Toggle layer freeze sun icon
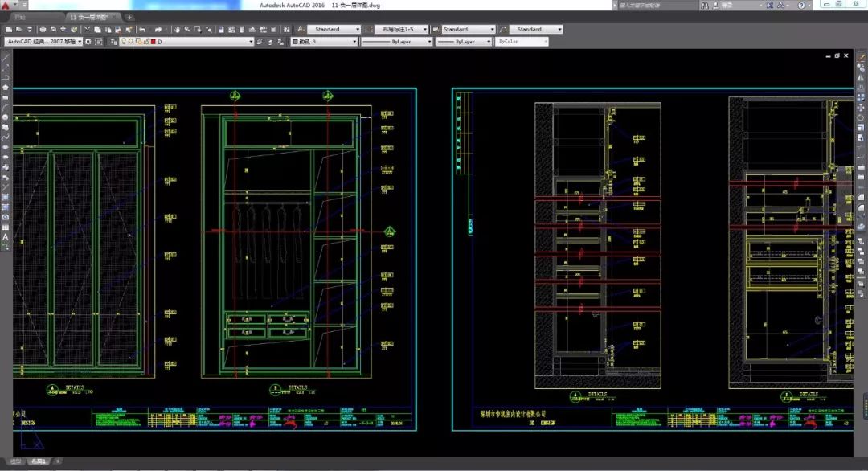This screenshot has height=471, width=868. click(131, 41)
